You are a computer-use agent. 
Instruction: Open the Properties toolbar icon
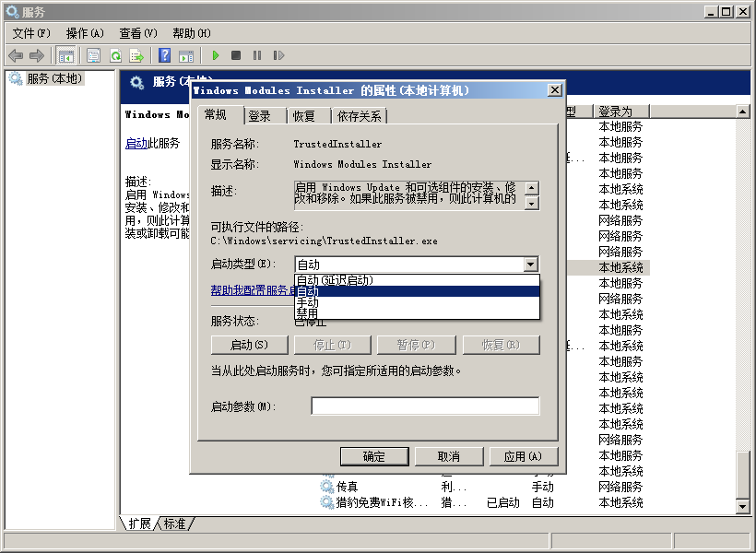coord(93,55)
